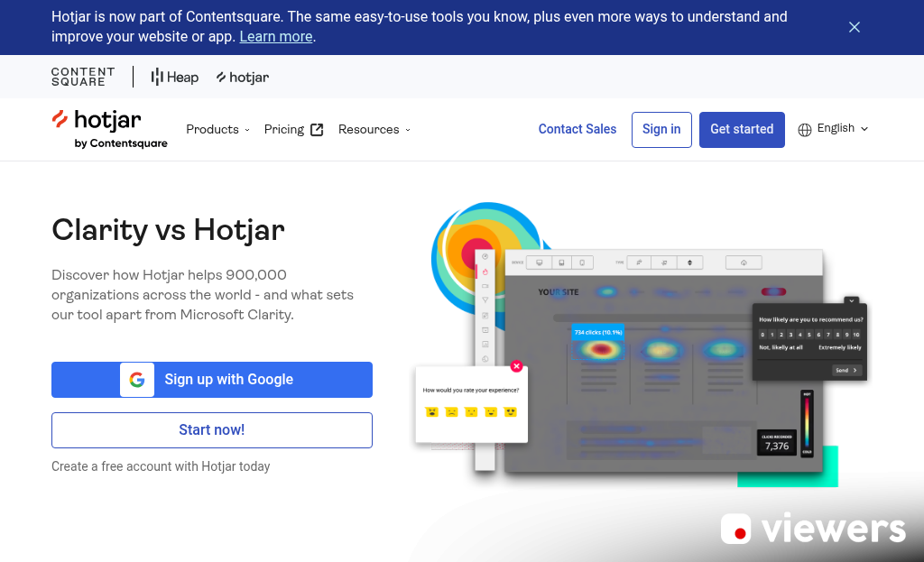The width and height of the screenshot is (924, 562).
Task: Click the Heap logo in the Contentsquare bar
Action: pyautogui.click(x=174, y=77)
